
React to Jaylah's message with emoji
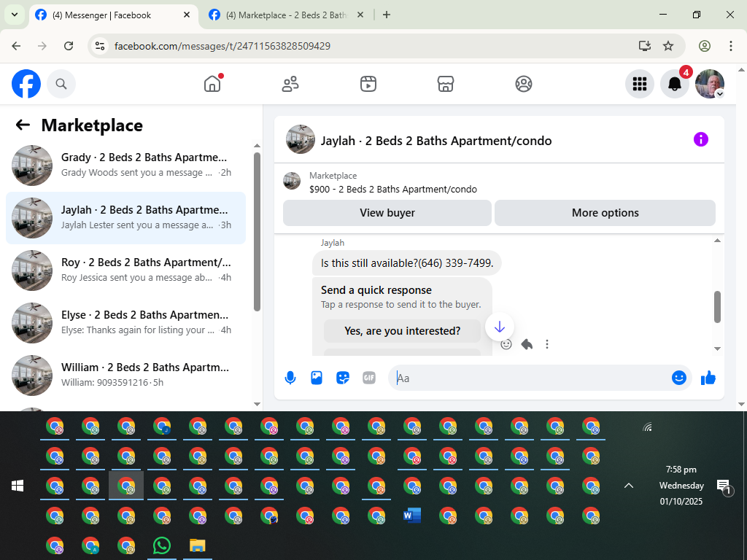[x=506, y=344]
